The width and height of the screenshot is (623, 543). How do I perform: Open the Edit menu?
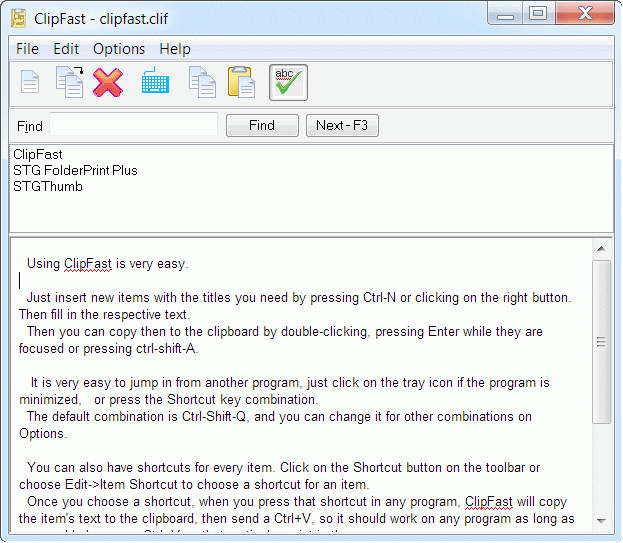point(66,49)
